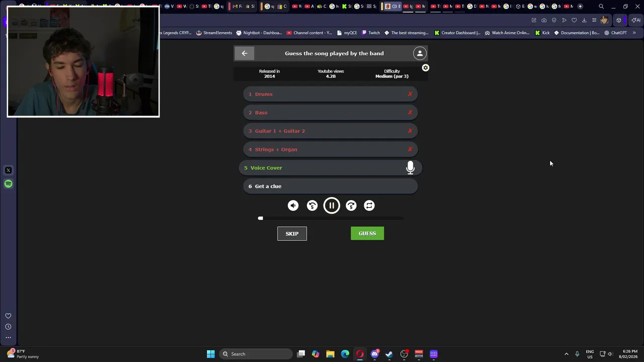644x362 pixels.
Task: Open the Creator Dashboard bookmark
Action: (457, 33)
